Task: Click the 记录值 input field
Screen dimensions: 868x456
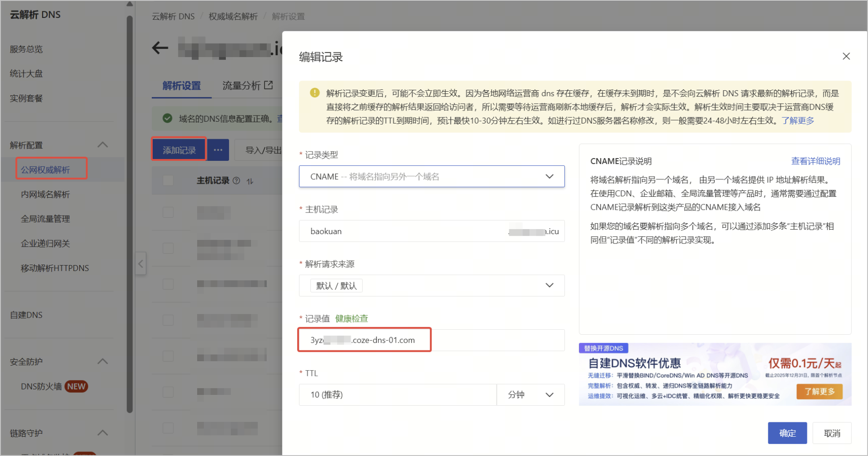Action: pos(432,340)
